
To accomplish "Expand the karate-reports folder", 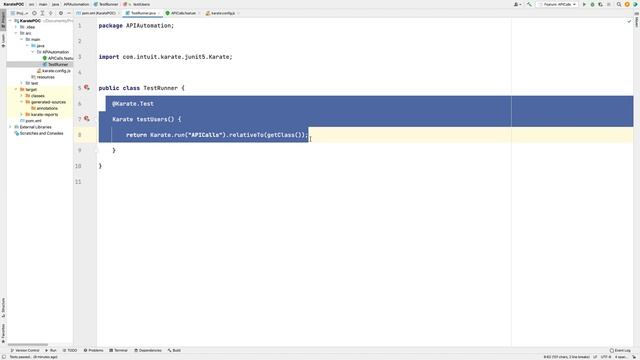I will coord(22,114).
